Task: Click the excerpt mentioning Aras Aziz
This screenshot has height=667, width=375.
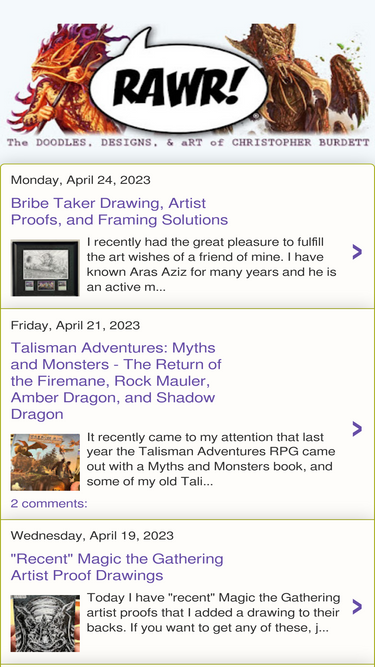Action: pos(212,265)
